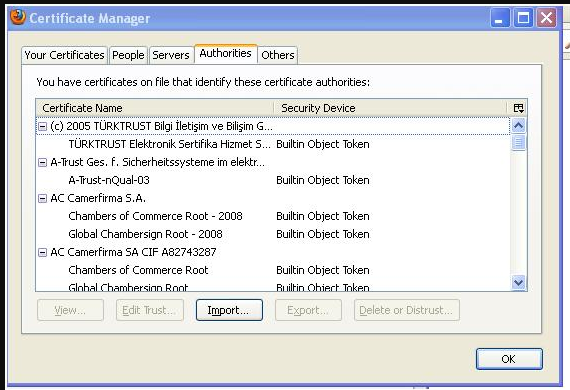Click the scrollbar up arrow

tap(518, 126)
